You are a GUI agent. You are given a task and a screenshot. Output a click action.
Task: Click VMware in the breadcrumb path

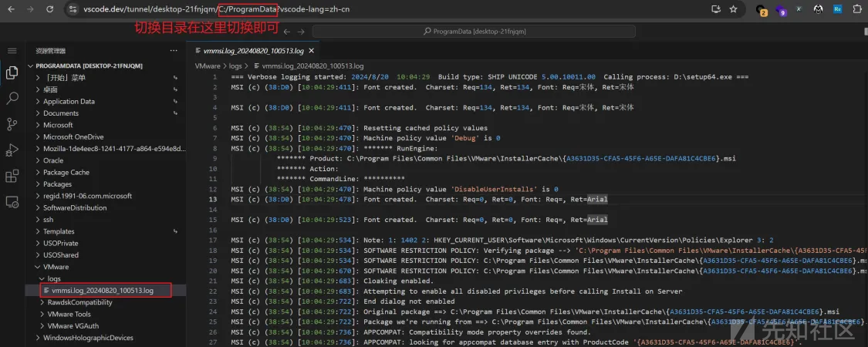[208, 66]
